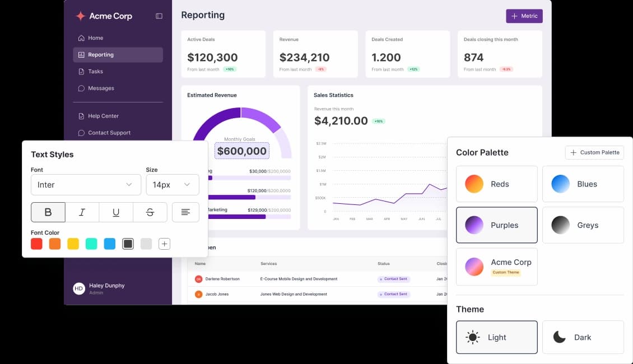Click the Tasks document icon

81,72
